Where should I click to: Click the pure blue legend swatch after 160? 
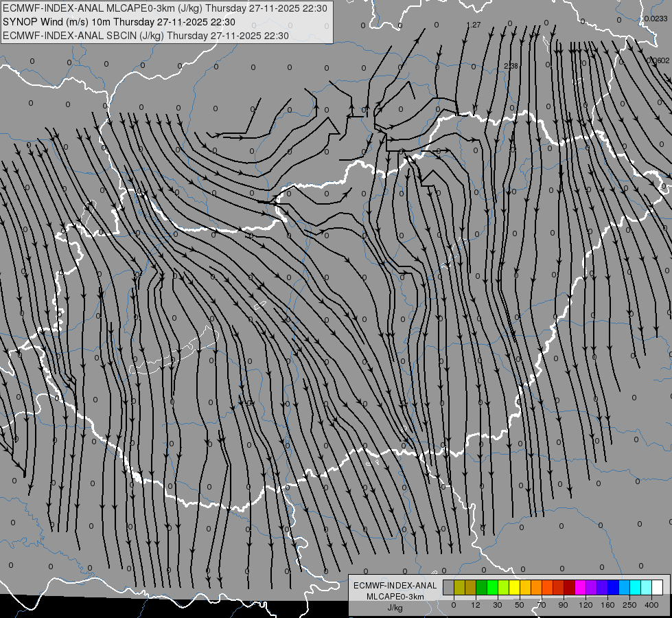[614, 587]
